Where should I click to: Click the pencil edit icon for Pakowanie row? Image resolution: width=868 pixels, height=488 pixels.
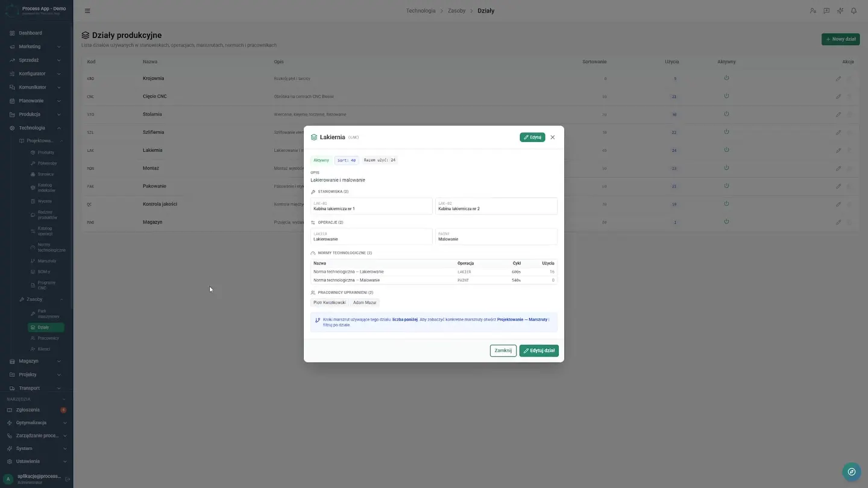838,186
